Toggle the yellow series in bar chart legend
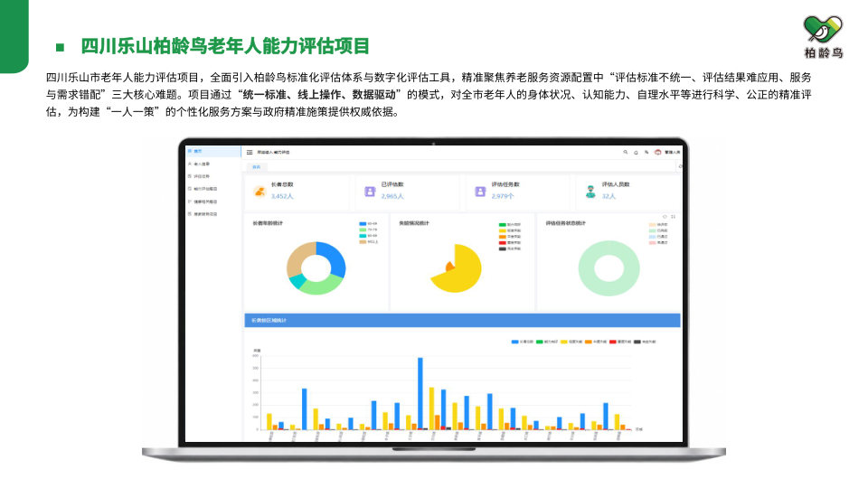868x488 pixels. click(x=564, y=342)
